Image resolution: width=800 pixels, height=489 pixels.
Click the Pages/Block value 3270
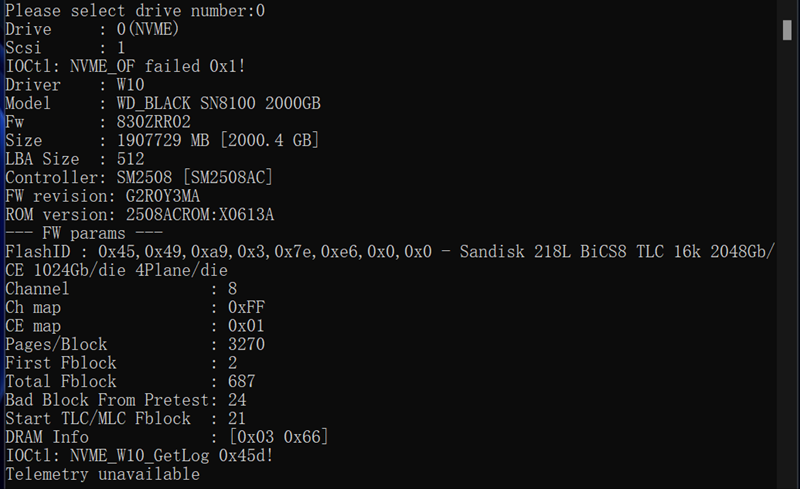tap(245, 344)
